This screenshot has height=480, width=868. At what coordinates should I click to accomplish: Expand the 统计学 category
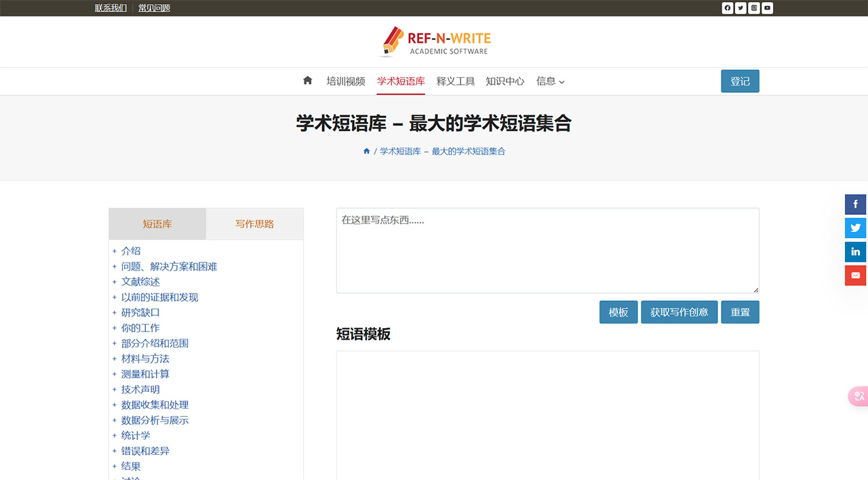click(136, 435)
